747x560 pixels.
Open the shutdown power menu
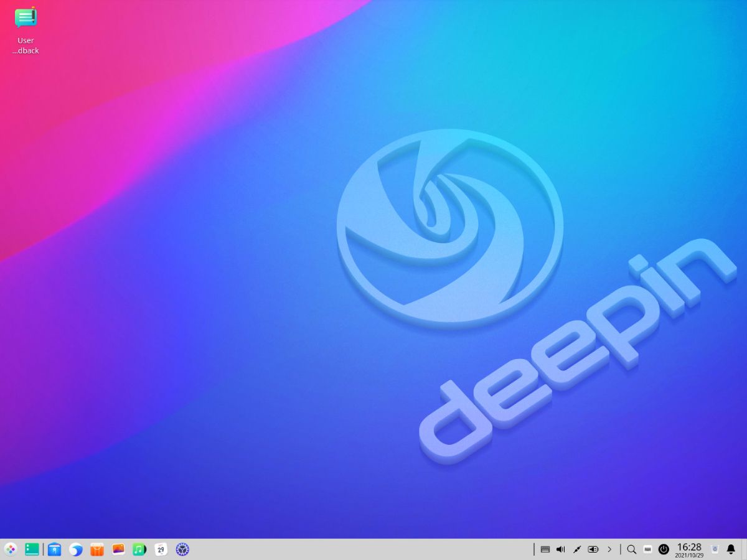[664, 549]
